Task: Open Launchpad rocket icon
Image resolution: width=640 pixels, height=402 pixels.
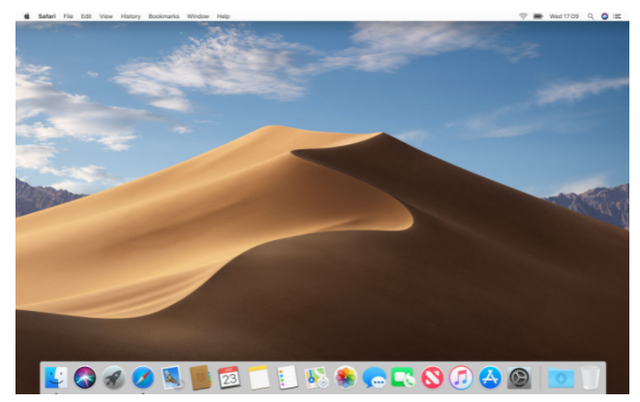Action: tap(114, 378)
